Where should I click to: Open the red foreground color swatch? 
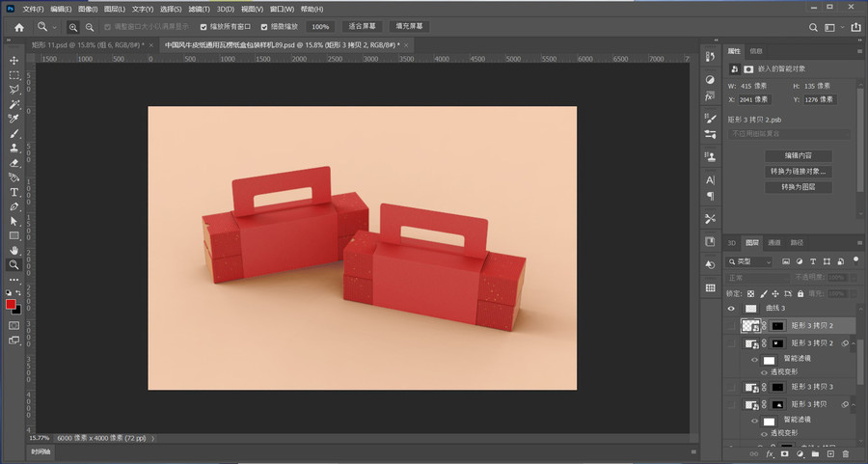click(11, 304)
